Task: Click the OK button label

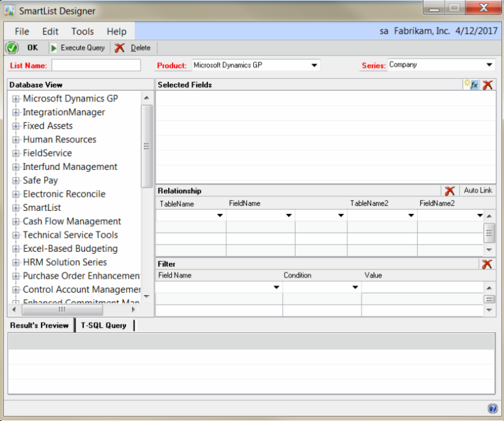Action: [33, 48]
